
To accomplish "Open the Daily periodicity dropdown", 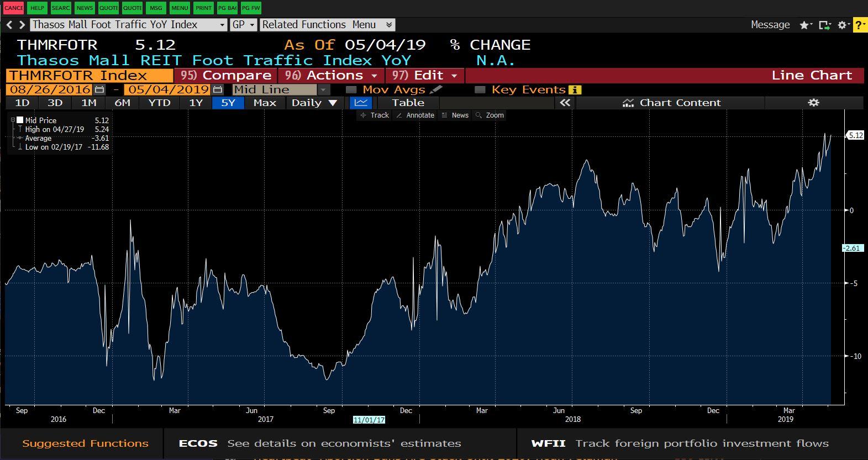I will tap(314, 103).
